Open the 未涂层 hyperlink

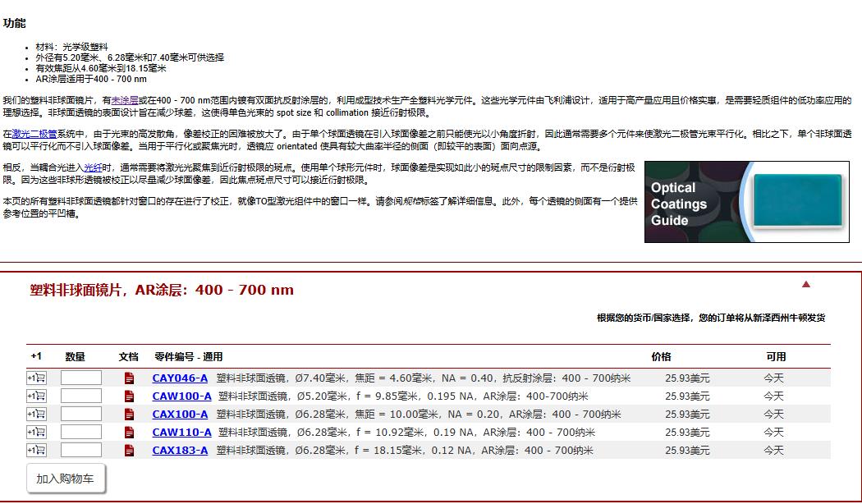tap(125, 101)
